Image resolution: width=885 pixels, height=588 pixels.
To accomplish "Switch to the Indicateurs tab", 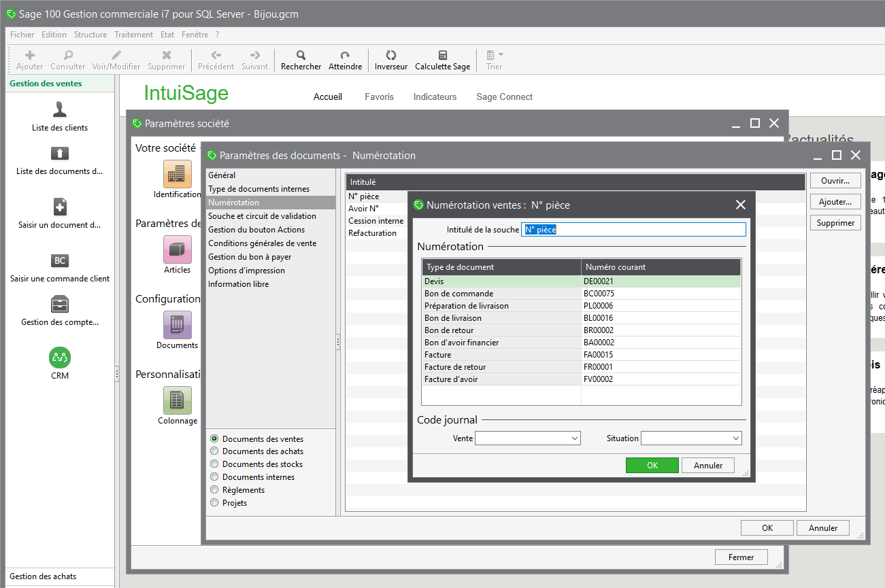I will pyautogui.click(x=435, y=97).
